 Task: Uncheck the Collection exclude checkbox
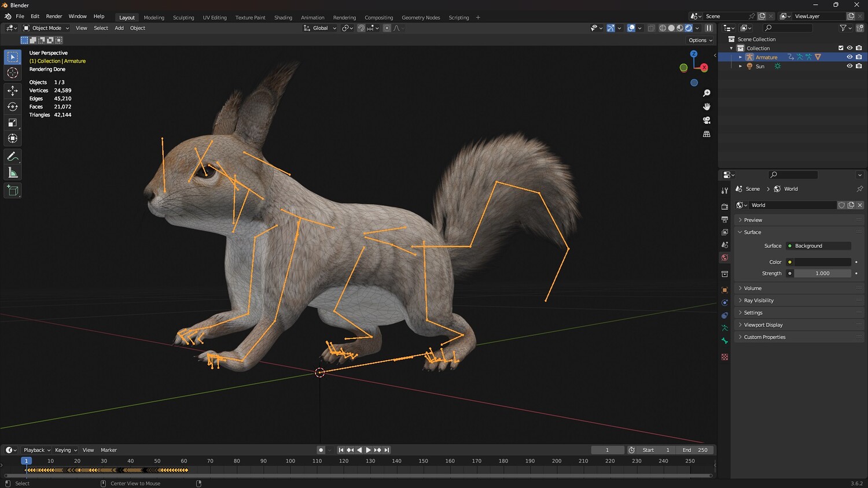[x=841, y=48]
